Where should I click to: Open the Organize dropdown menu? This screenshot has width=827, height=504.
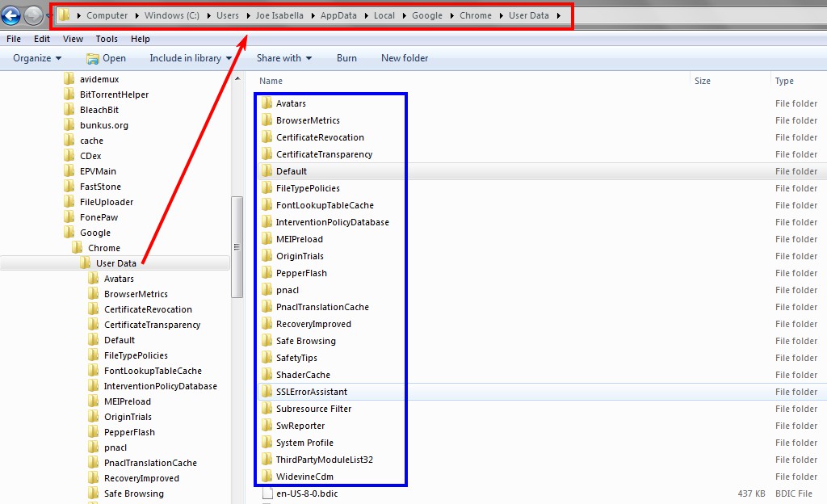click(x=37, y=58)
